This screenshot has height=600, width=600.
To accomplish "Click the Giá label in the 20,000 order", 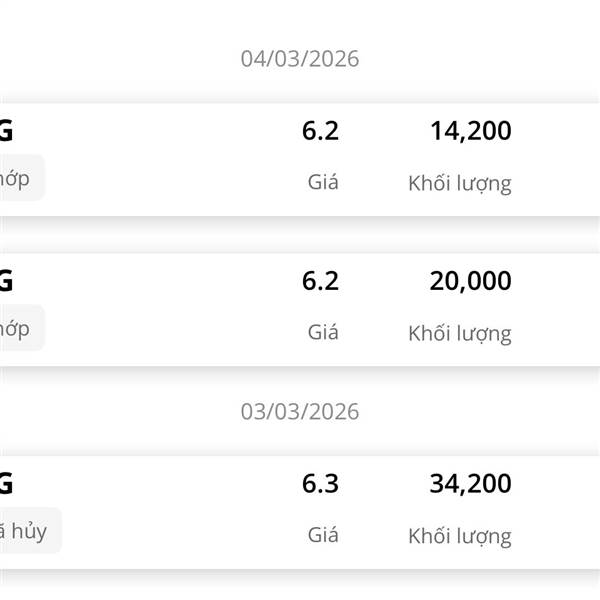I will click(x=323, y=332).
